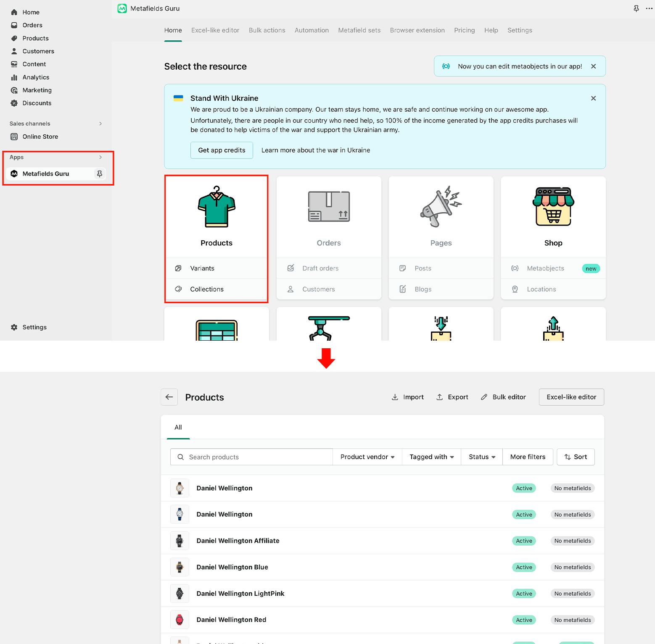The width and height of the screenshot is (655, 644).
Task: Select the Orders box resource card
Action: pos(329,217)
